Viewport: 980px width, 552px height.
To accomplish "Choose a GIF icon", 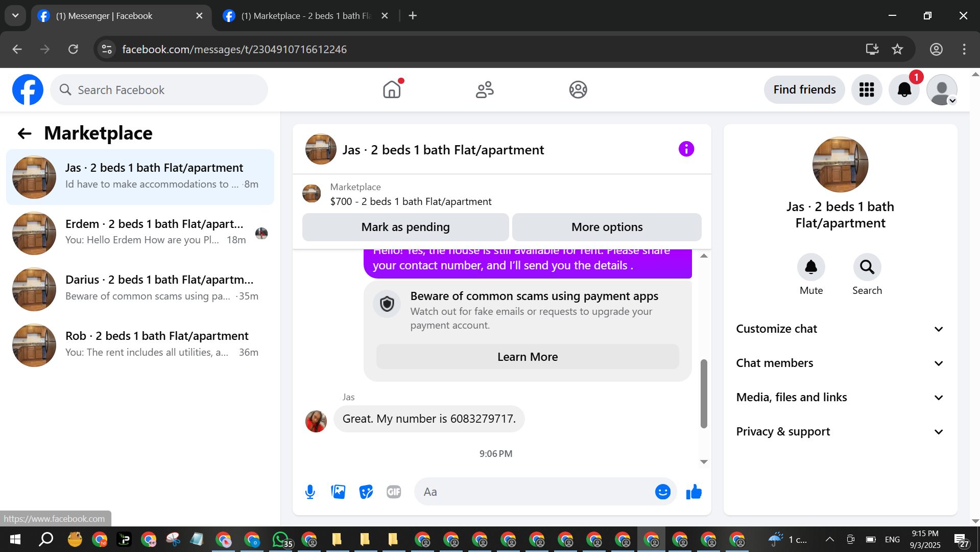I will [x=394, y=492].
